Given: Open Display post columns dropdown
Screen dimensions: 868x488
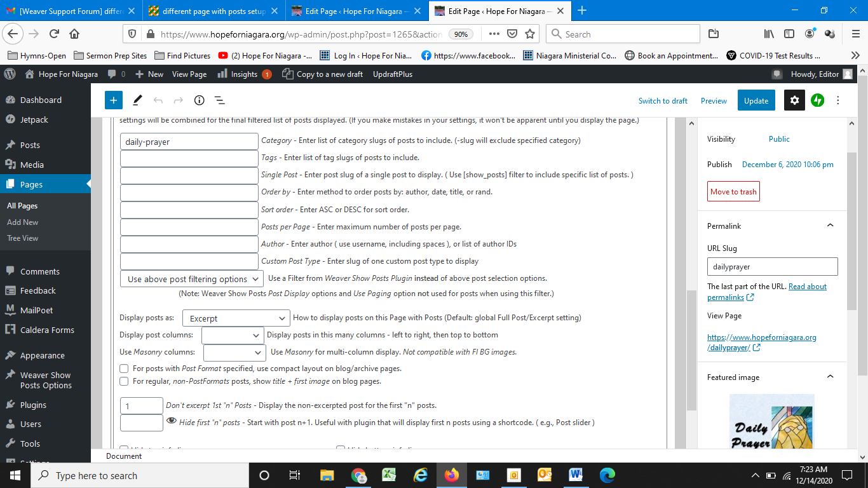Looking at the screenshot, I should click(233, 335).
